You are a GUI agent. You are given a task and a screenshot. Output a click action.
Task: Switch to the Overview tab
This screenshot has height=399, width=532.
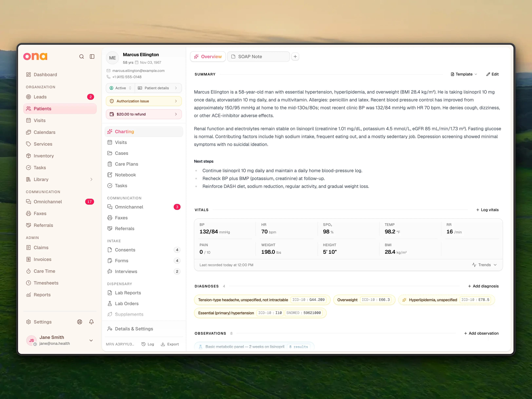pos(208,57)
